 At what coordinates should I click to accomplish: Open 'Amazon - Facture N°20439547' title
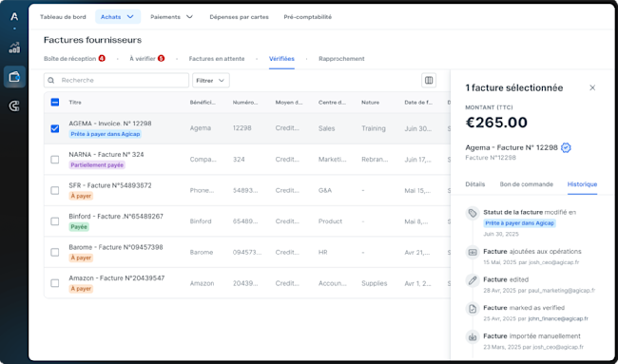click(117, 278)
